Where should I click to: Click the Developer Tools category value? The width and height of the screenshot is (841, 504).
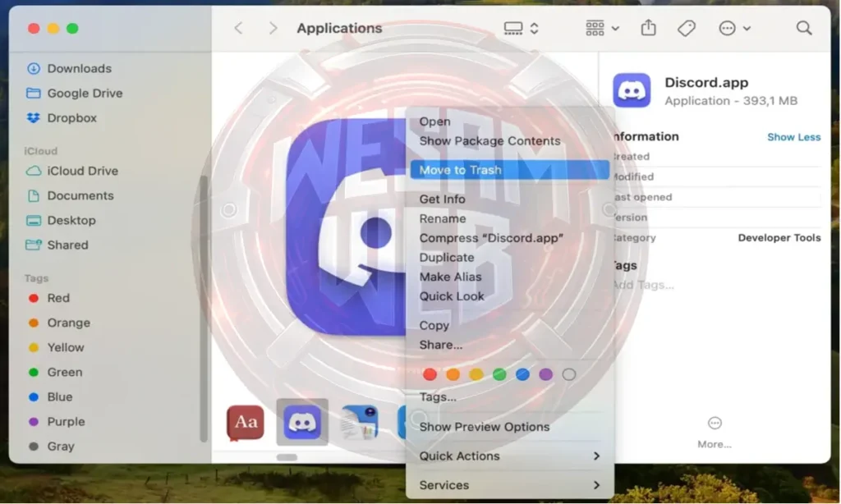[779, 237]
